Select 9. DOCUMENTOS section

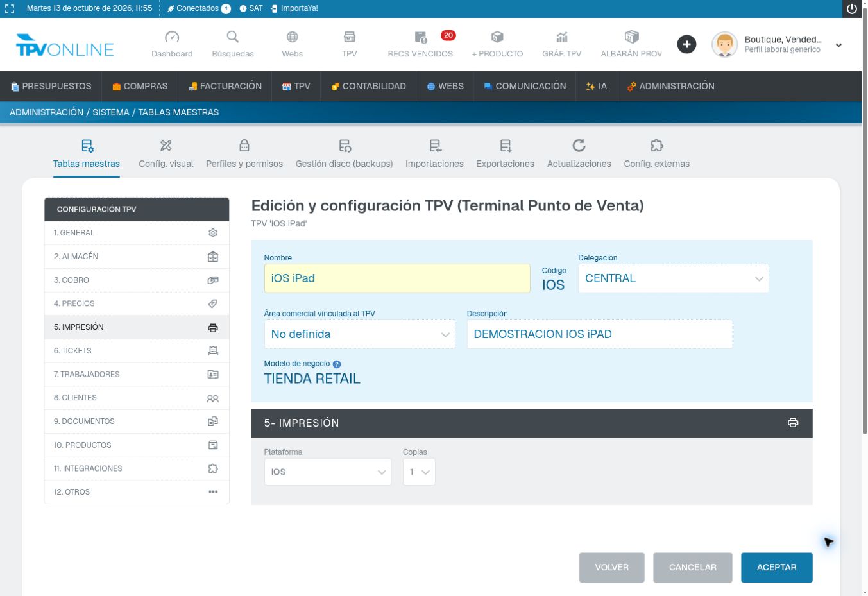coord(137,421)
